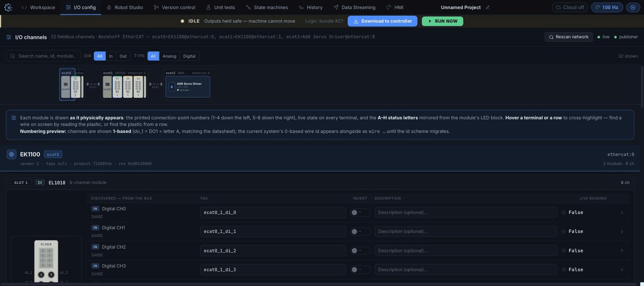Click the ecat0 badge next to EK1100
The width and height of the screenshot is (644, 286).
click(x=53, y=154)
